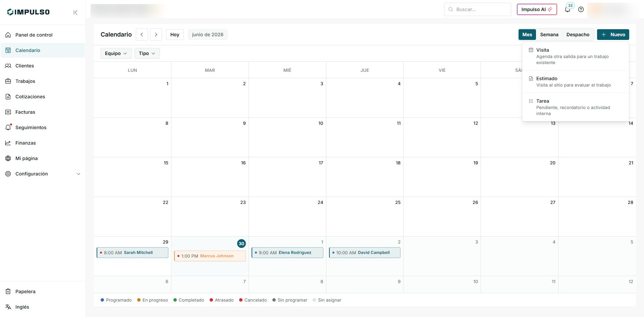This screenshot has height=317, width=644.
Task: Click the Mi página globe icon
Action: click(x=8, y=158)
